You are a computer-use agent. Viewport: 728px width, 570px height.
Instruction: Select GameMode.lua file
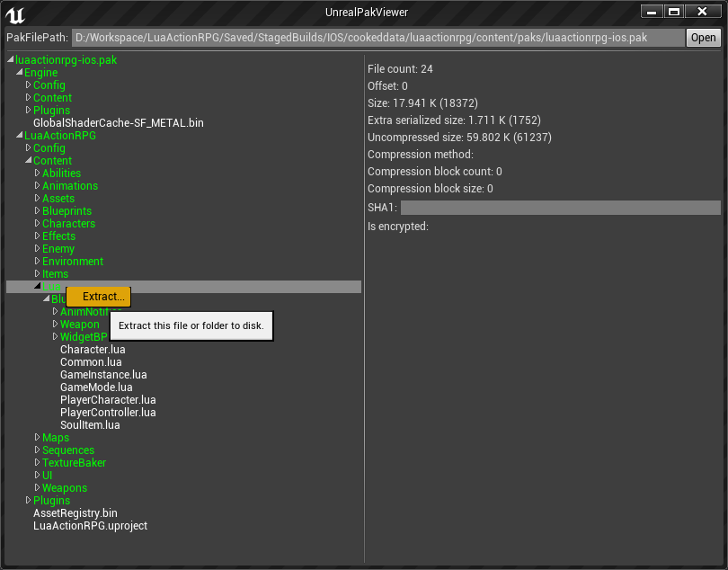tap(96, 387)
